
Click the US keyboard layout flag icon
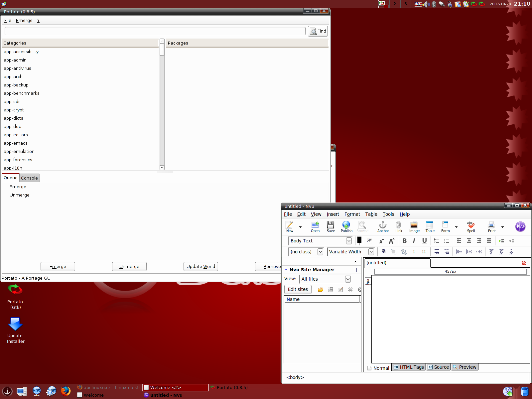(x=418, y=4)
